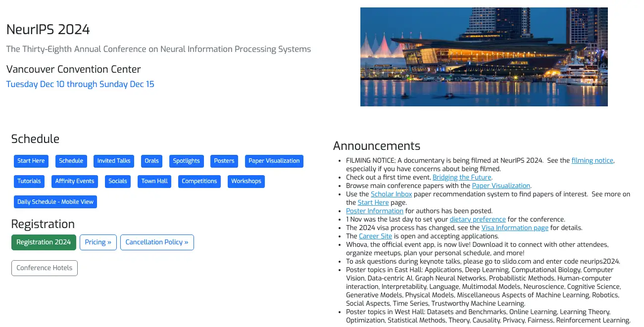The image size is (644, 327).
Task: Open Daily Schedule - Mobile View
Action: pos(55,202)
